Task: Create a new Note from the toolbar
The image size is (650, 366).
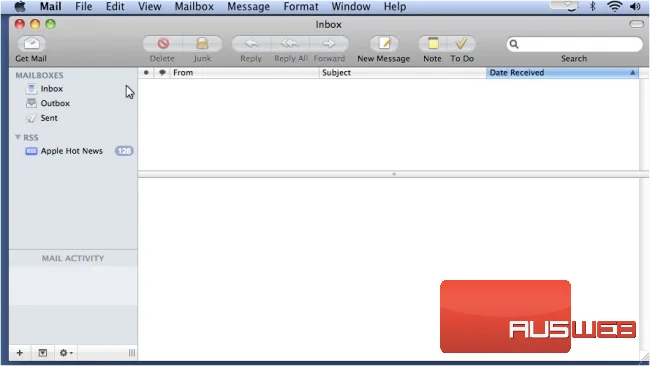Action: coord(433,44)
